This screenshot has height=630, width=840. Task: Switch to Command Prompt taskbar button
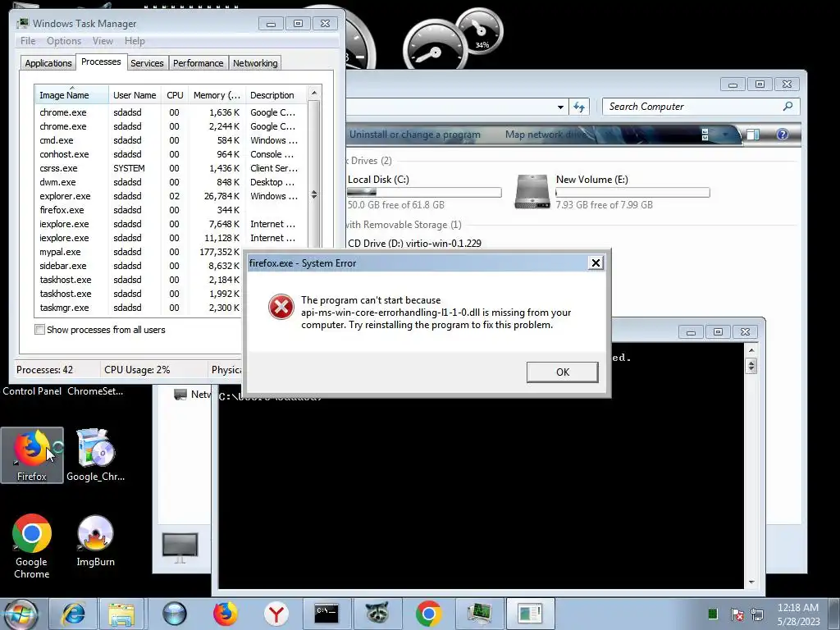326,614
